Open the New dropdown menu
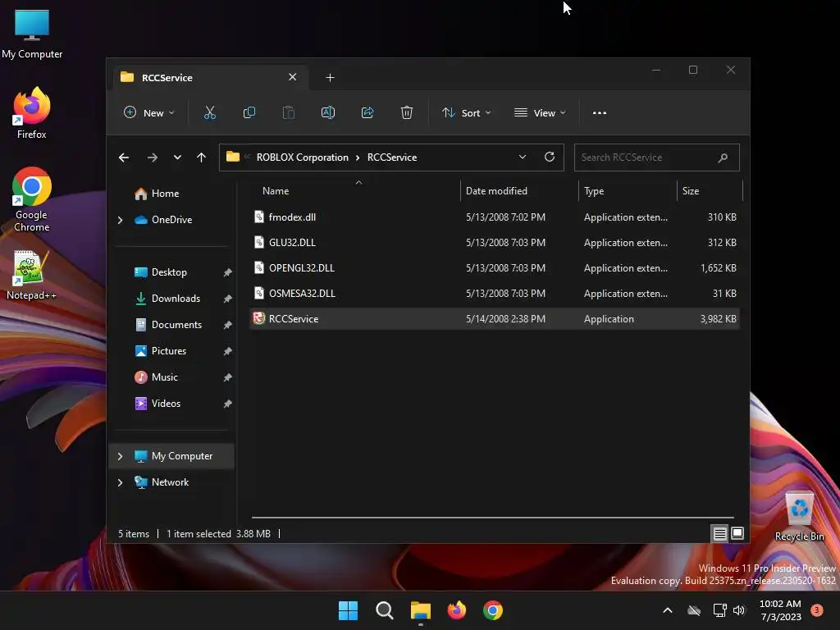The width and height of the screenshot is (840, 630). [x=149, y=113]
